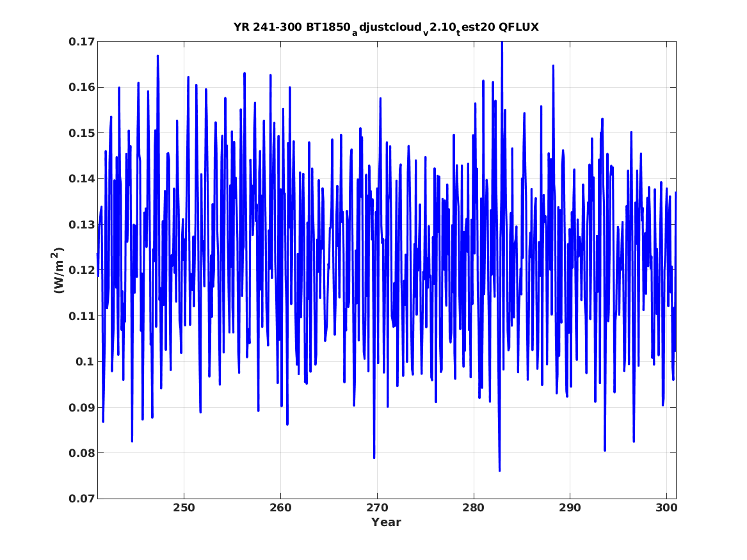The width and height of the screenshot is (747, 560).
Task: Click the y-axis label "(W/m2)"
Action: [57, 270]
